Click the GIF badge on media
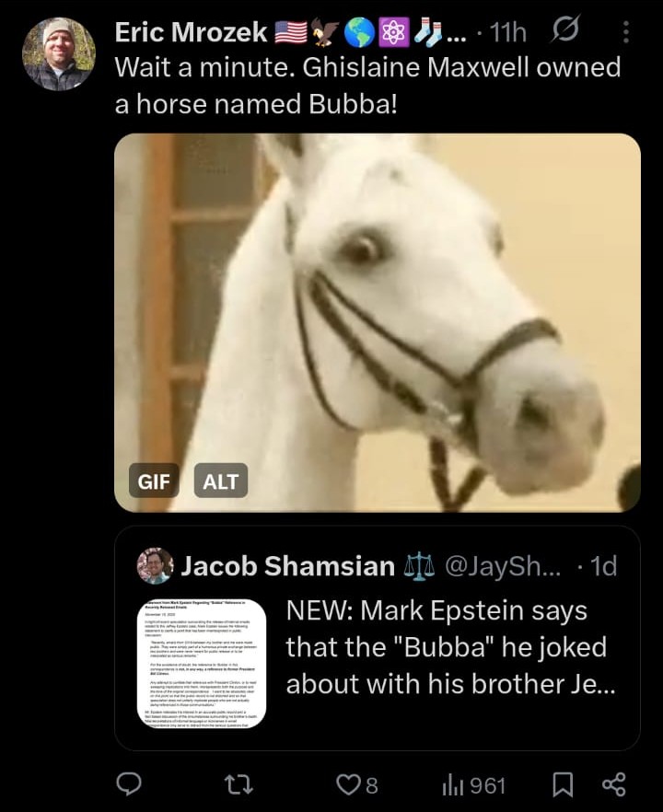The width and height of the screenshot is (663, 812). click(x=154, y=481)
